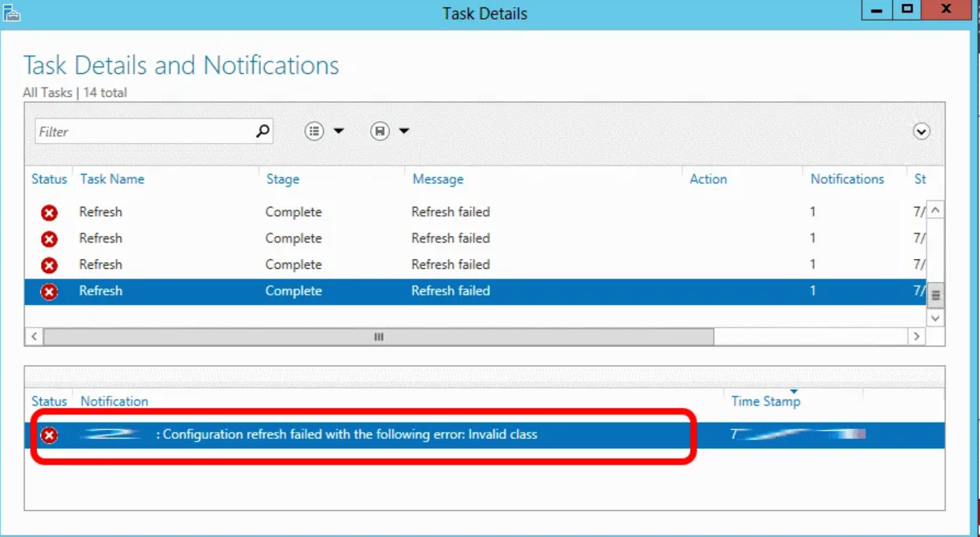Click the Time Stamp column header

766,401
